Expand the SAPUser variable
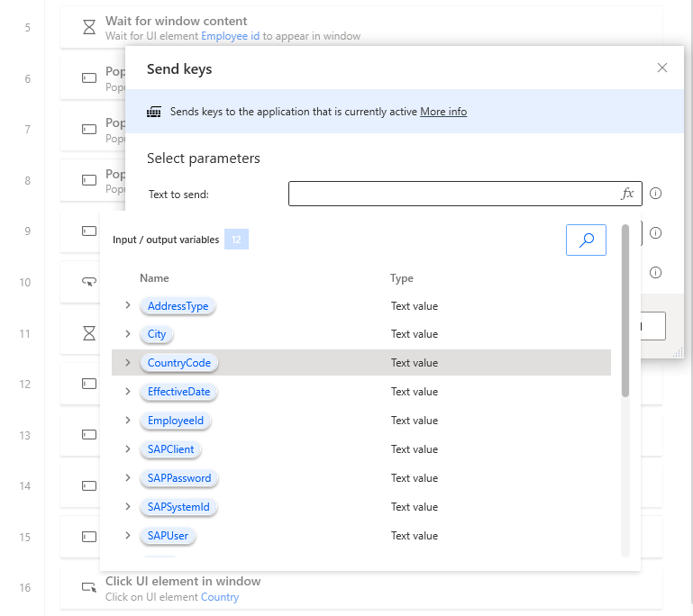The image size is (693, 616). [128, 535]
